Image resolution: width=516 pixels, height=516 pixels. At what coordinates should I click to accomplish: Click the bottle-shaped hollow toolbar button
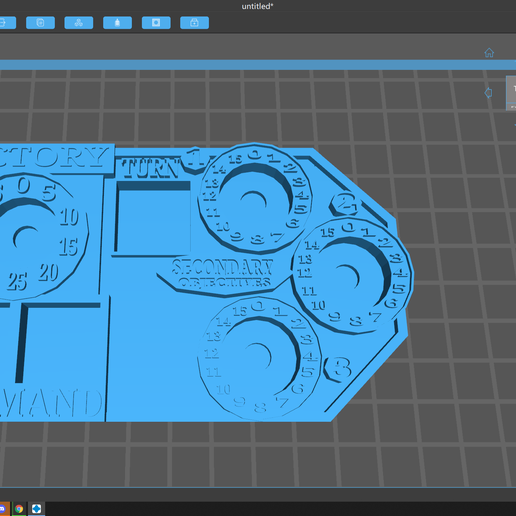pos(117,23)
